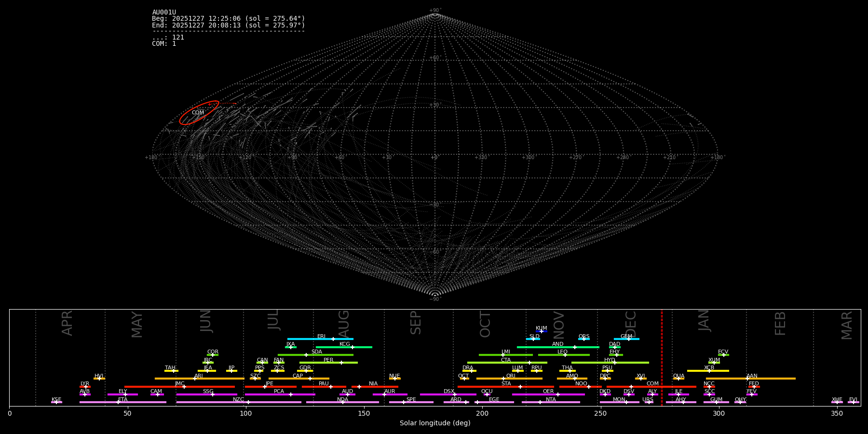
Task: Click the HYD shower bar
Action: pyautogui.click(x=610, y=363)
